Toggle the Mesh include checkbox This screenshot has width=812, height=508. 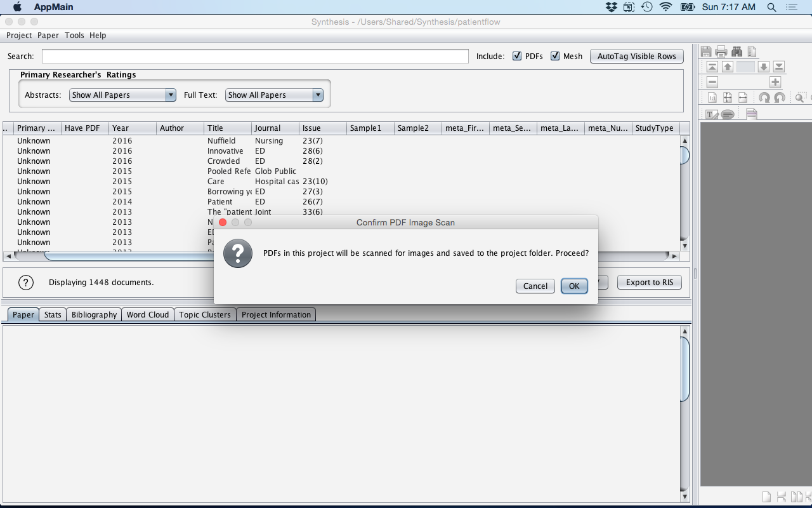pyautogui.click(x=555, y=56)
